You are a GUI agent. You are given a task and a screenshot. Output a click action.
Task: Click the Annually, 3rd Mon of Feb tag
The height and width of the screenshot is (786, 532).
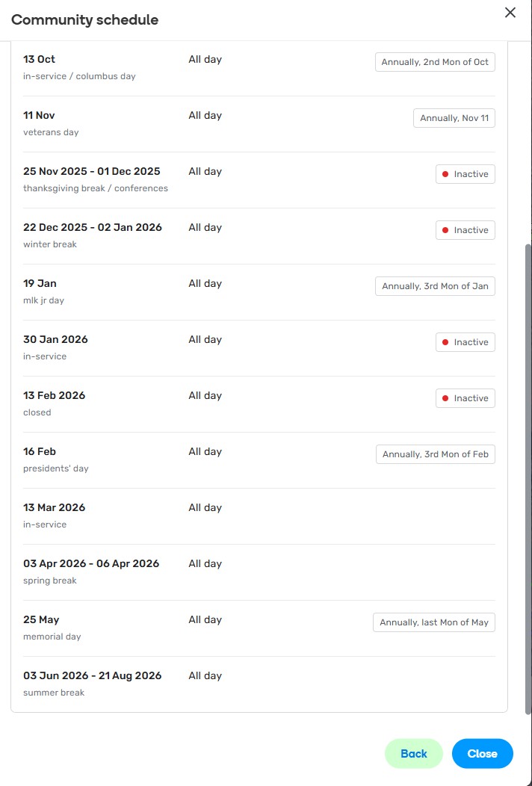click(436, 454)
